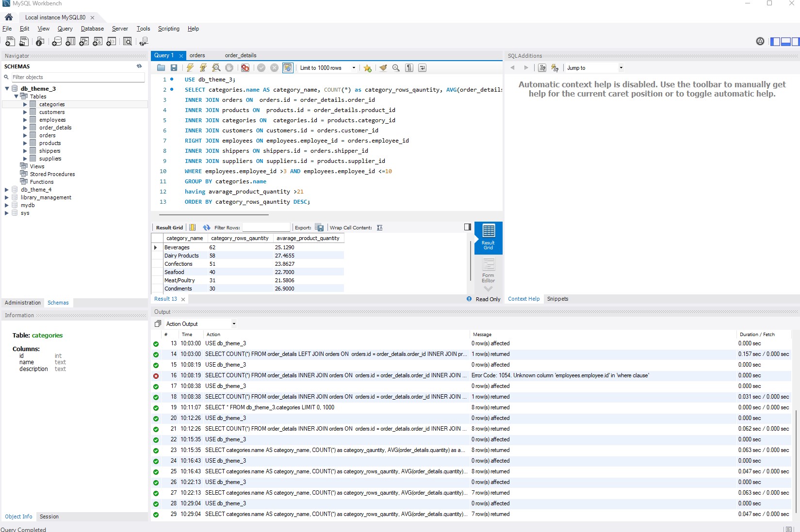
Task: Create a new SQL tab icon
Action: pos(10,42)
